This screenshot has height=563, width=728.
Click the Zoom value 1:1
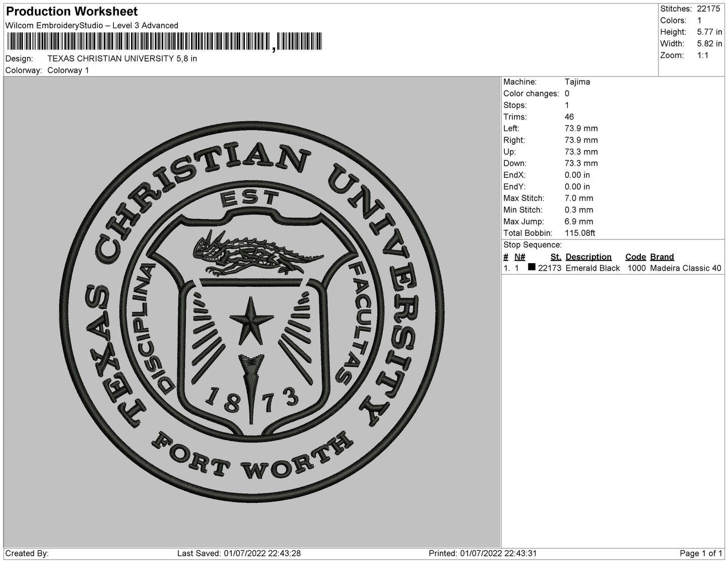click(x=703, y=55)
